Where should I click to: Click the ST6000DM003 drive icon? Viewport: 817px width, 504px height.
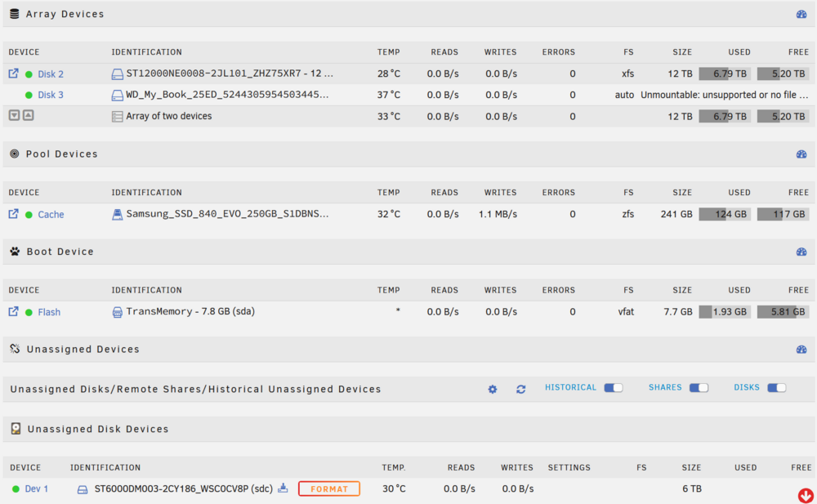click(x=83, y=489)
